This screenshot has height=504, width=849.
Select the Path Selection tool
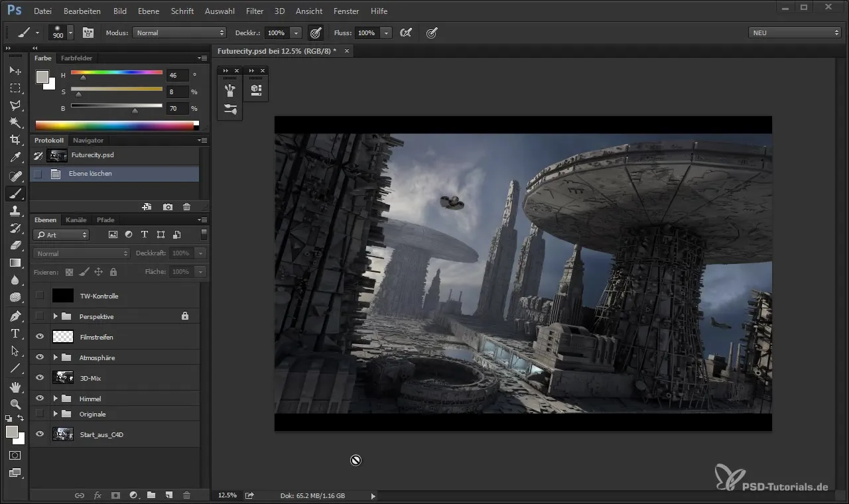15,351
